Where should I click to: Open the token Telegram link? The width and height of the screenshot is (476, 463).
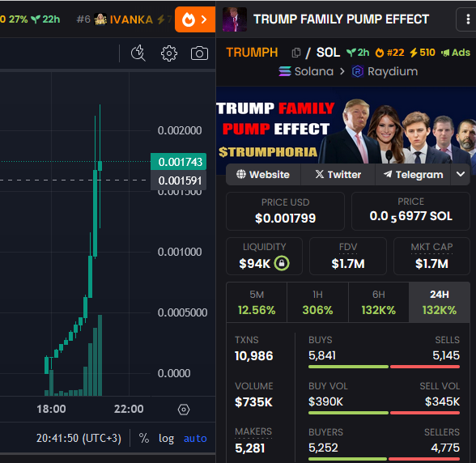(413, 175)
